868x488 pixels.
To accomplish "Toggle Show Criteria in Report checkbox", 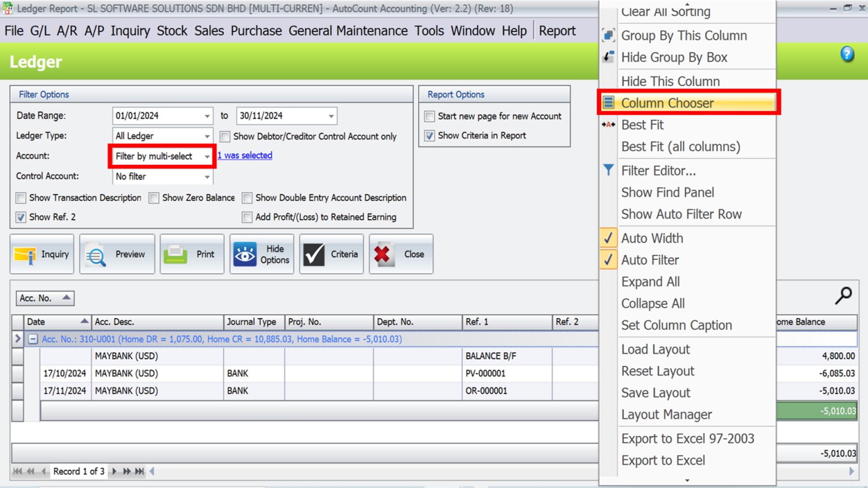I will 429,136.
